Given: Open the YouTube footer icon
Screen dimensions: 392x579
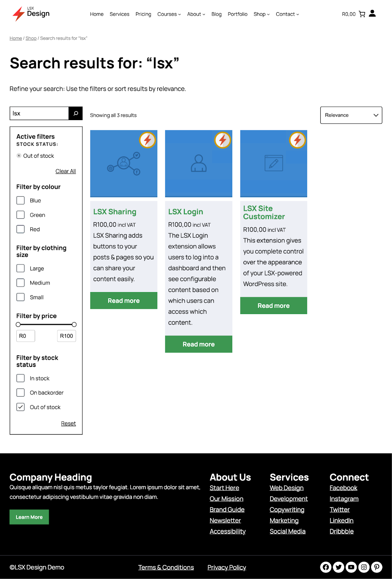Looking at the screenshot, I should tap(351, 567).
